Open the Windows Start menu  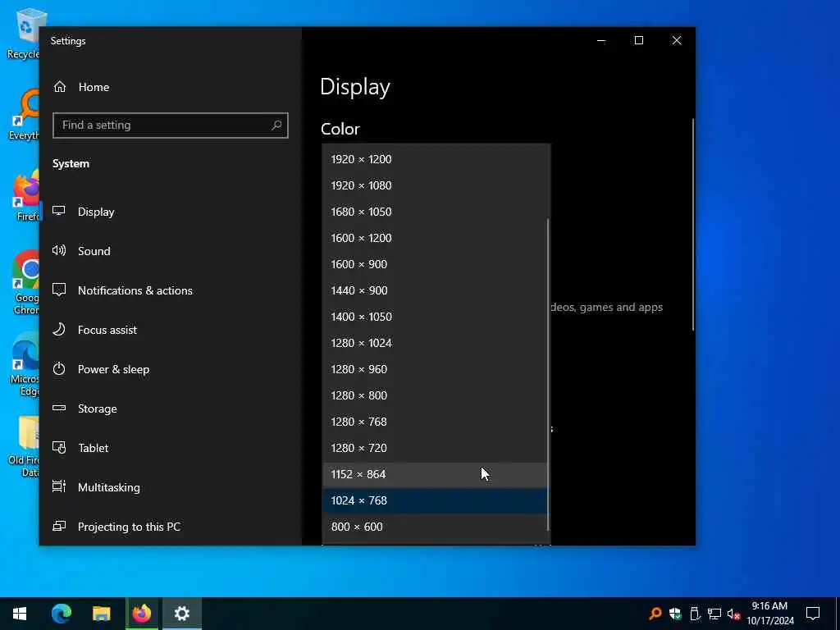[x=20, y=614]
